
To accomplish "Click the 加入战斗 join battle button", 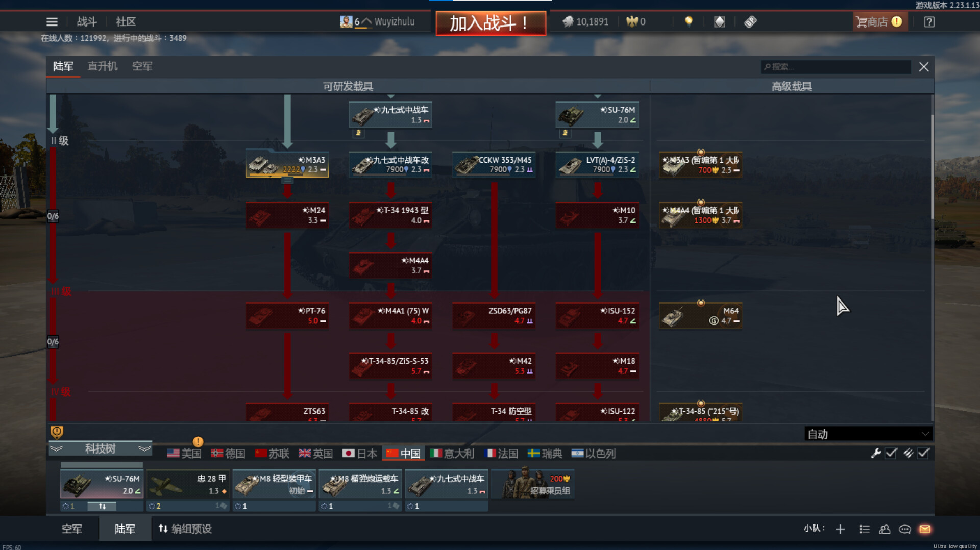I will pyautogui.click(x=491, y=23).
